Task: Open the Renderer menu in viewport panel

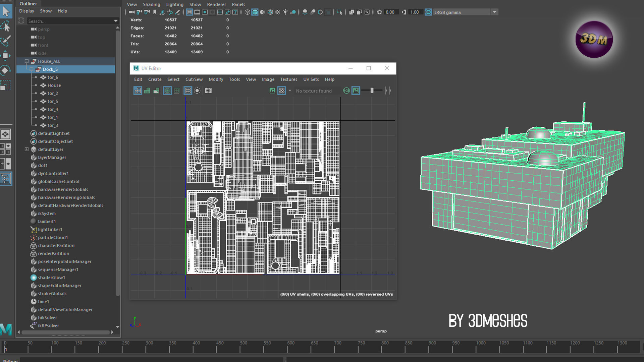Action: 216,4
